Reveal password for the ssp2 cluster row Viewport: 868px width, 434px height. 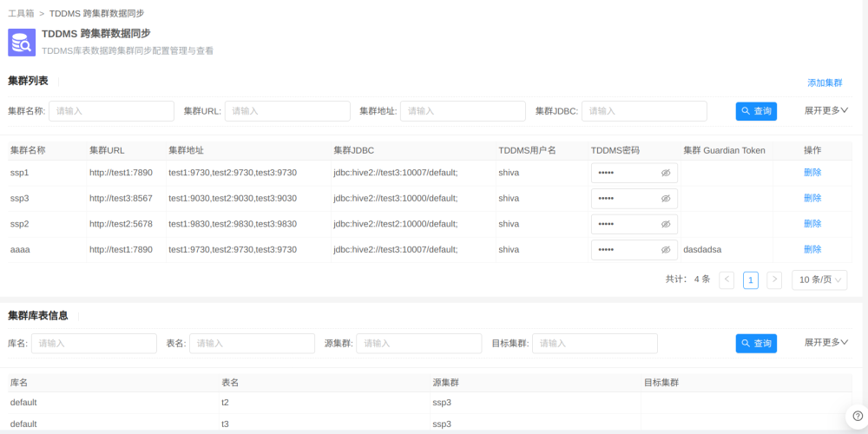(x=666, y=224)
